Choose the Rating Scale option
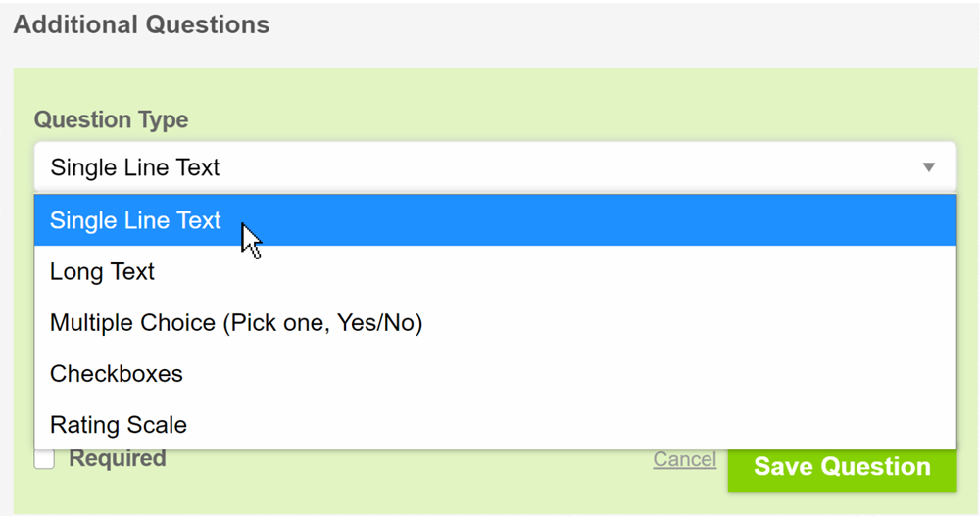 point(119,425)
